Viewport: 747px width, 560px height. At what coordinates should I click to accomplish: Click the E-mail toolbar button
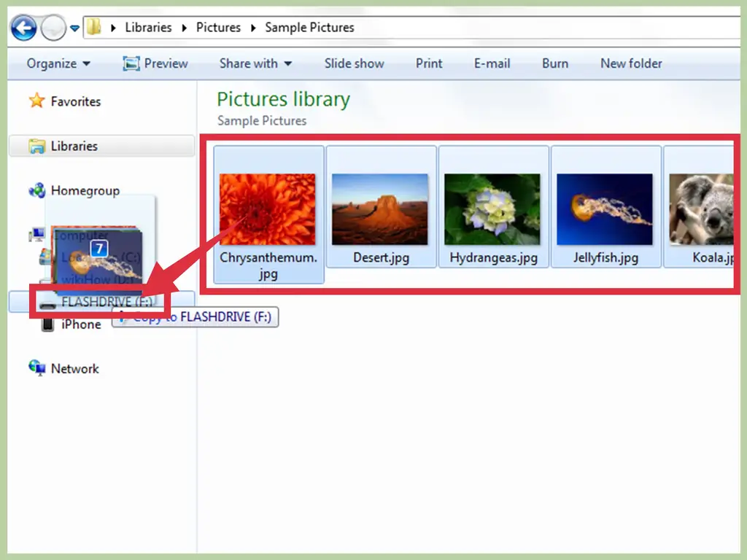pos(492,63)
